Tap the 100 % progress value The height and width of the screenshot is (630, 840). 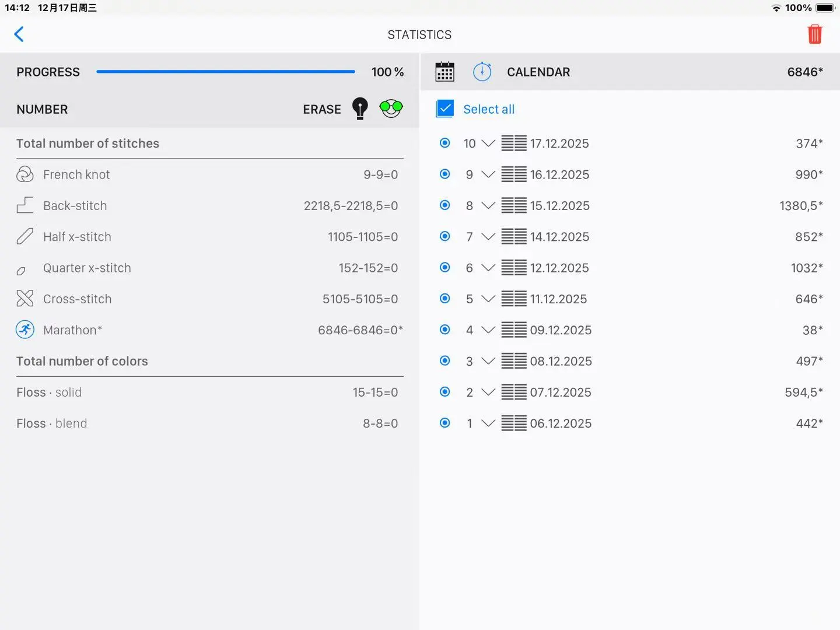pos(387,72)
